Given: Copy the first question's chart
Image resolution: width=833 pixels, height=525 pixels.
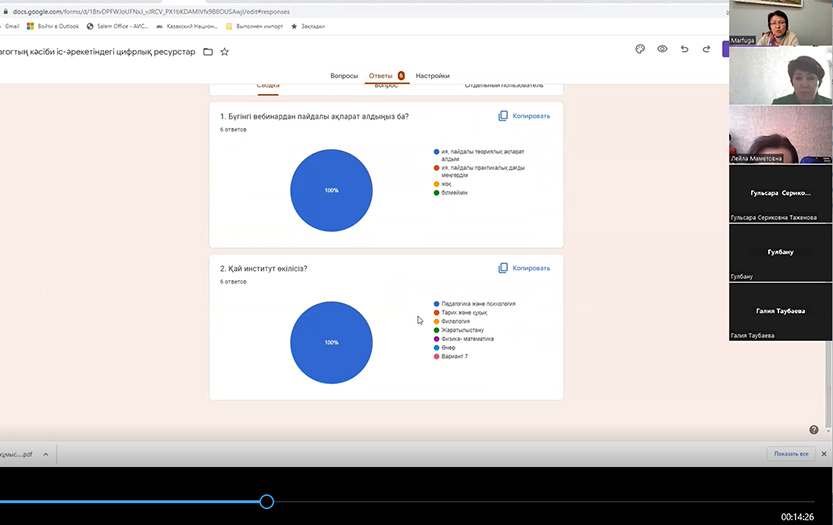Looking at the screenshot, I should point(524,116).
